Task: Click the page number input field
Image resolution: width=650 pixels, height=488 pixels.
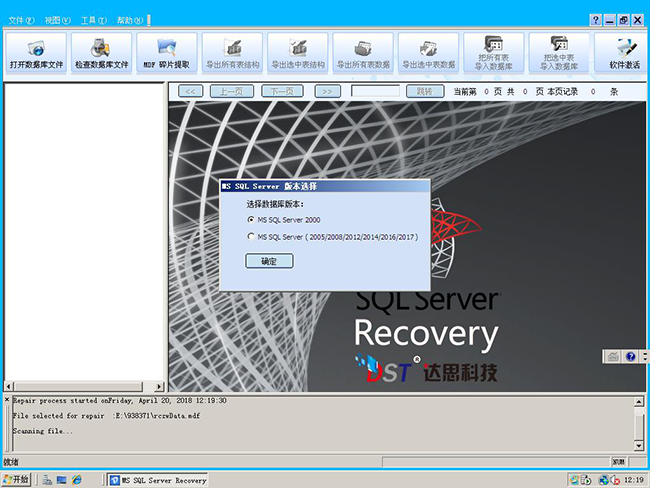Action: coord(376,91)
